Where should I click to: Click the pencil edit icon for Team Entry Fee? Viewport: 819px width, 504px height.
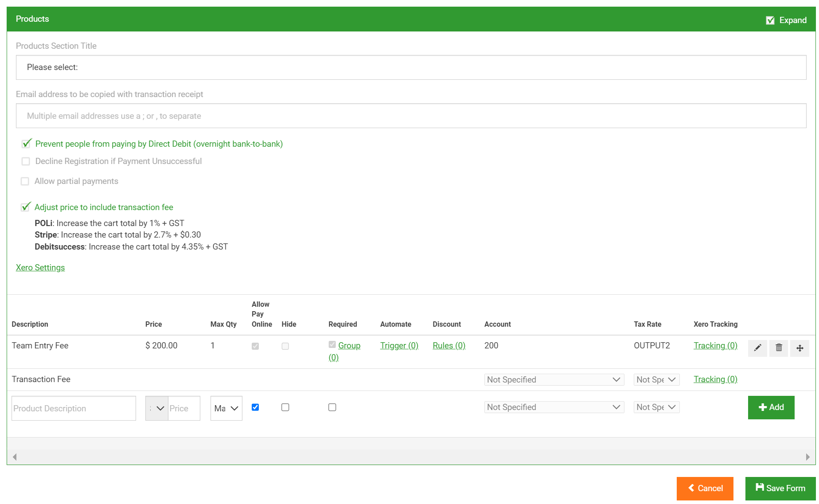click(x=758, y=348)
